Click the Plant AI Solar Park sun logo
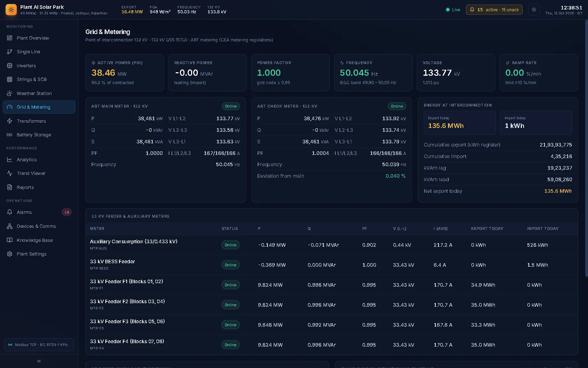The image size is (588, 368). point(11,9)
